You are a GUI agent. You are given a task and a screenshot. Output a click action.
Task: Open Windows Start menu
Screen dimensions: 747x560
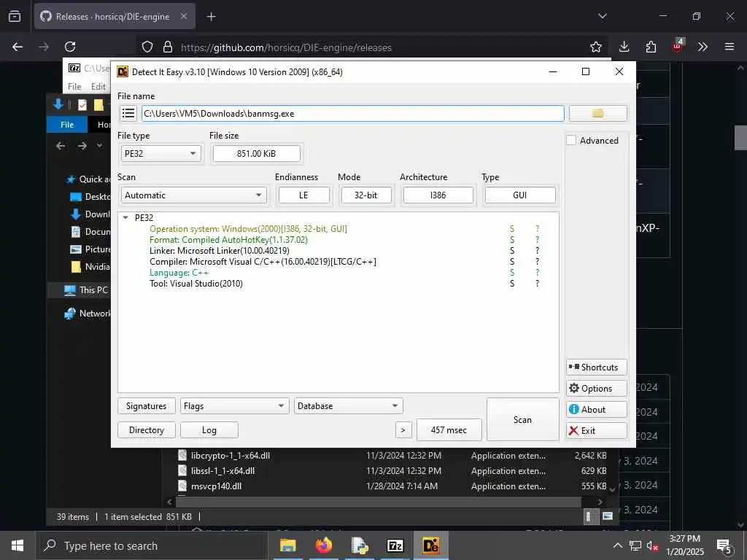[18, 545]
